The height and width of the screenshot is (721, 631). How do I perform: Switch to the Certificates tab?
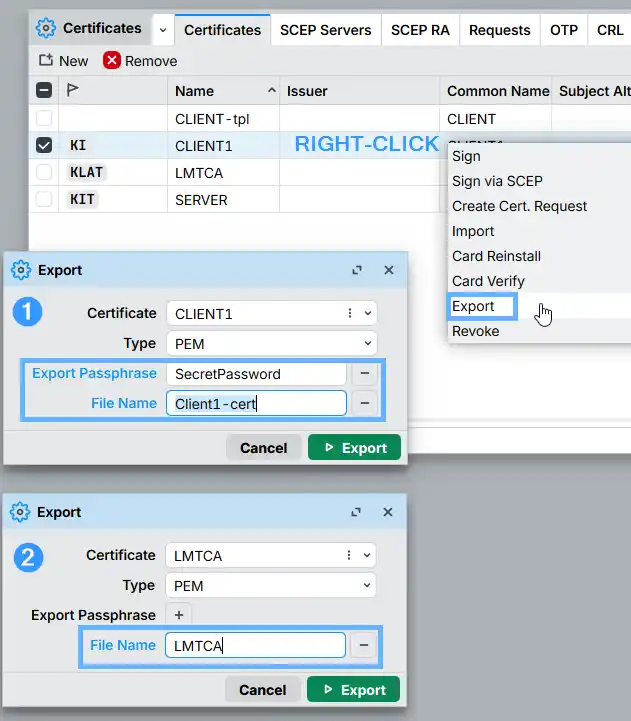click(x=223, y=30)
